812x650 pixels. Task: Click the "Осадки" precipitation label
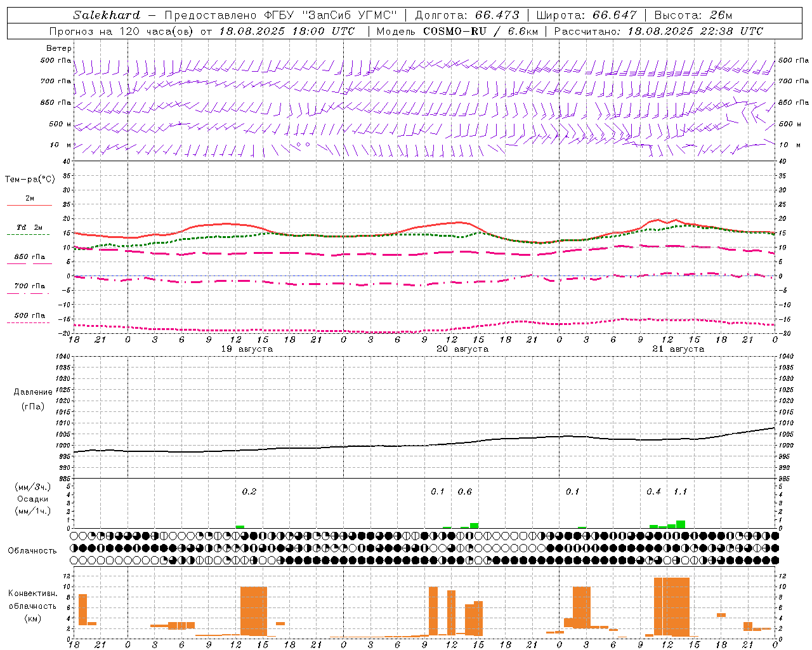pos(32,499)
